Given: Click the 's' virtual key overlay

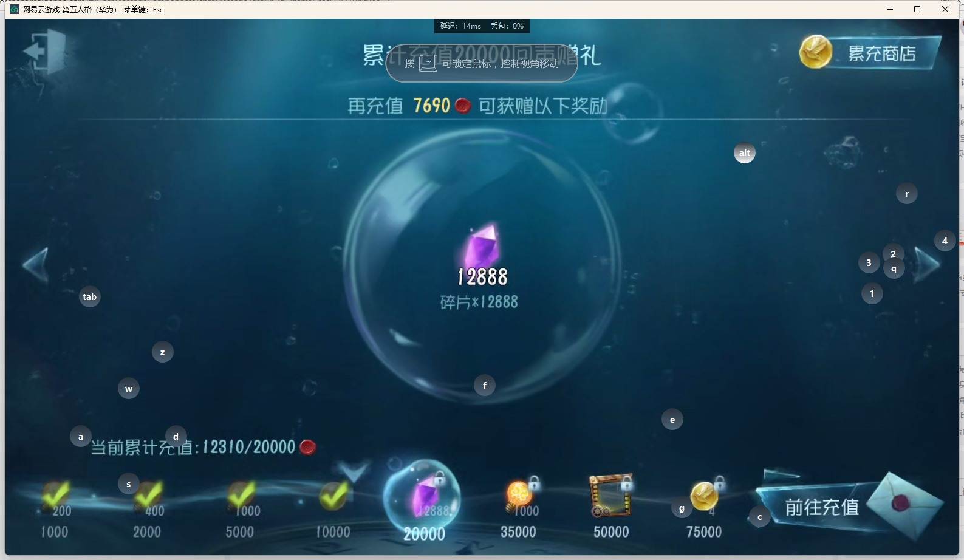Looking at the screenshot, I should (129, 484).
